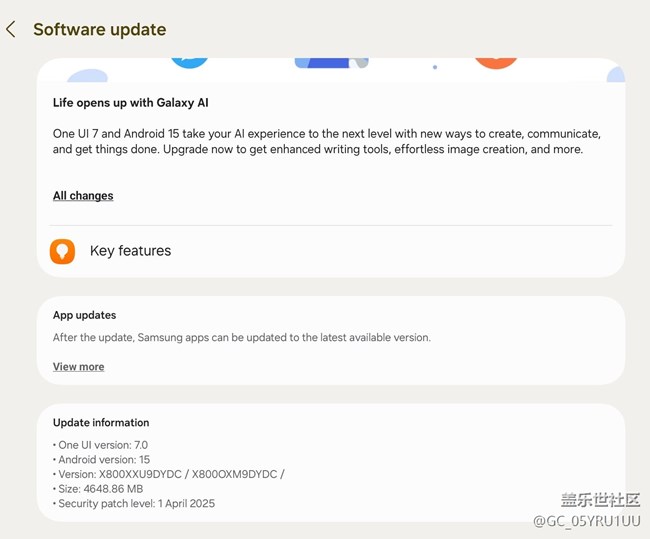Tap the Update information heading

coord(101,423)
